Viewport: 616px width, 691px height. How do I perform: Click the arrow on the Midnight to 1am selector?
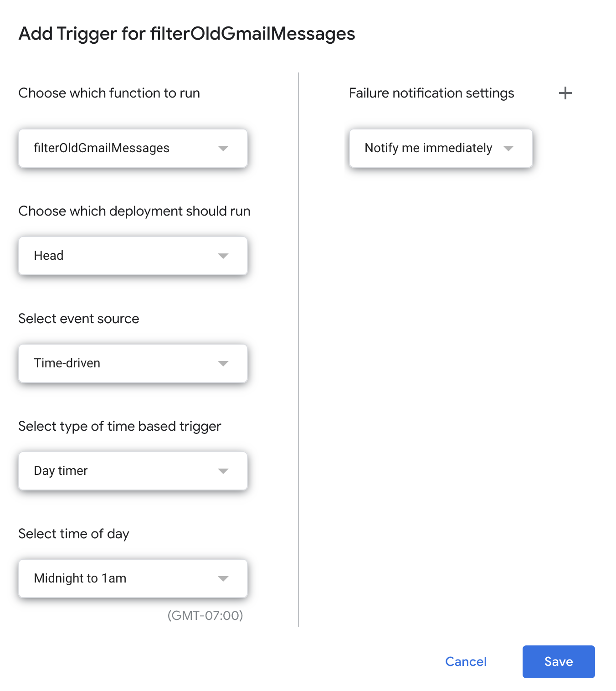coord(223,578)
